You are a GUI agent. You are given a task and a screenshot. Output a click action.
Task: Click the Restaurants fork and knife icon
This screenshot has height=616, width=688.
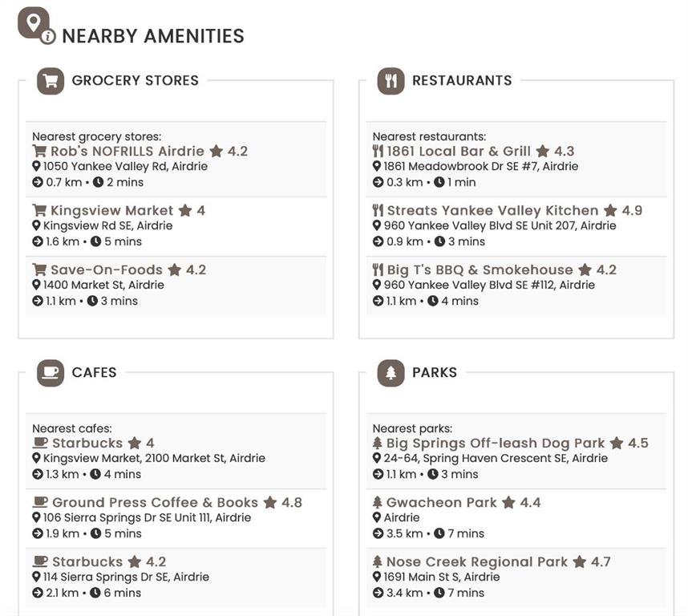coord(391,81)
